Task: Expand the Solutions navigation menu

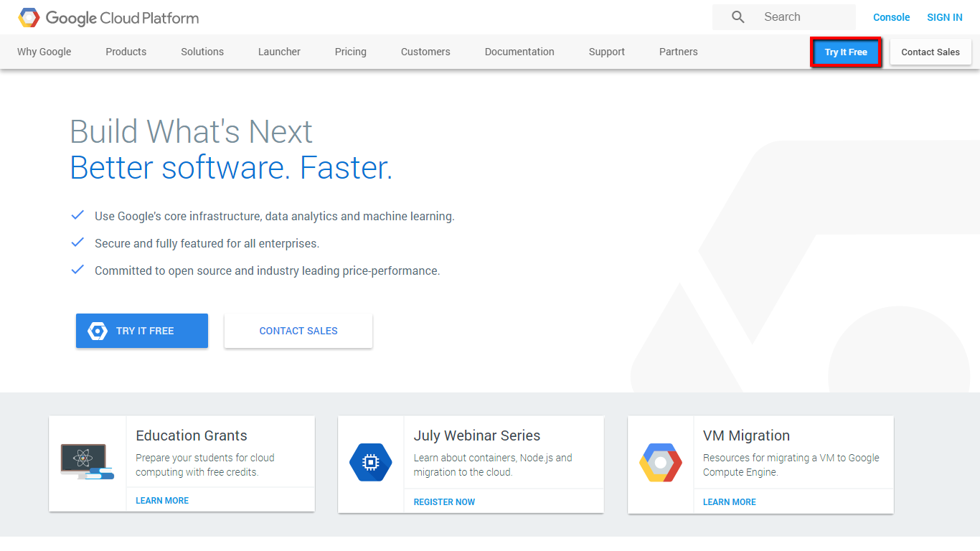Action: (202, 52)
